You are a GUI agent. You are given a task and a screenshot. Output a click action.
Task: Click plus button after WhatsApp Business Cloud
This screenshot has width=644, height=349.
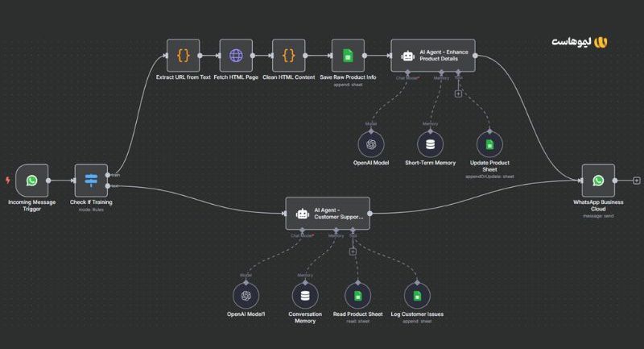pyautogui.click(x=636, y=181)
